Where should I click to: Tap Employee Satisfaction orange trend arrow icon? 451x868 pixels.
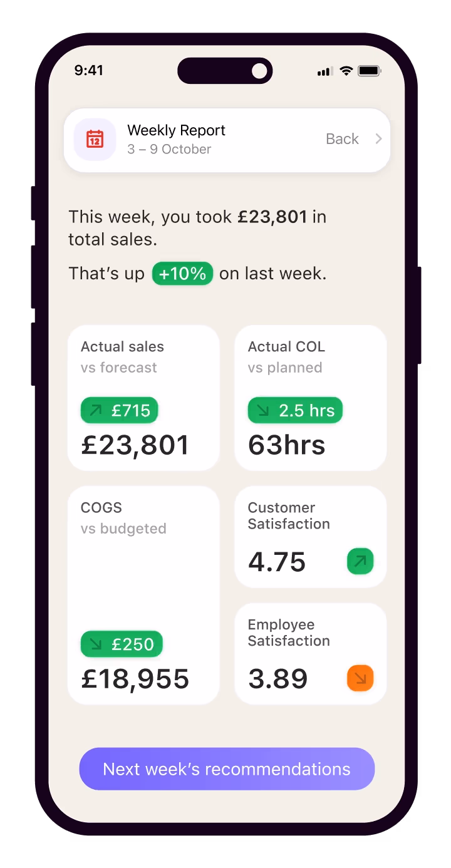[360, 678]
